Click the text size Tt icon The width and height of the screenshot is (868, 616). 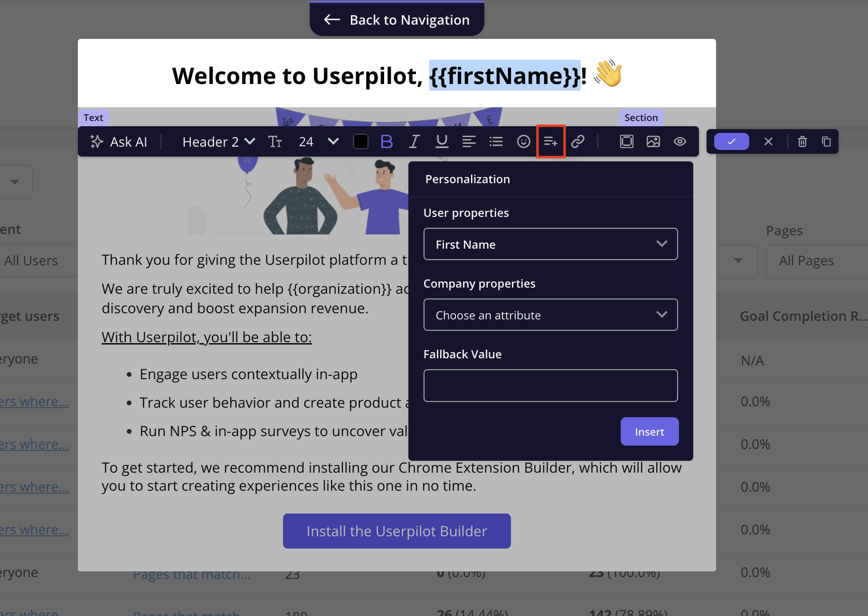275,141
